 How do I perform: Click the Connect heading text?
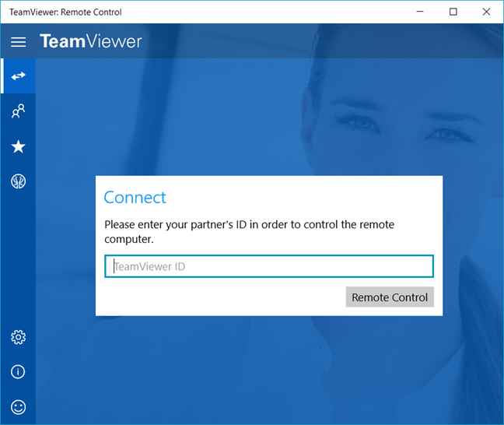[135, 197]
